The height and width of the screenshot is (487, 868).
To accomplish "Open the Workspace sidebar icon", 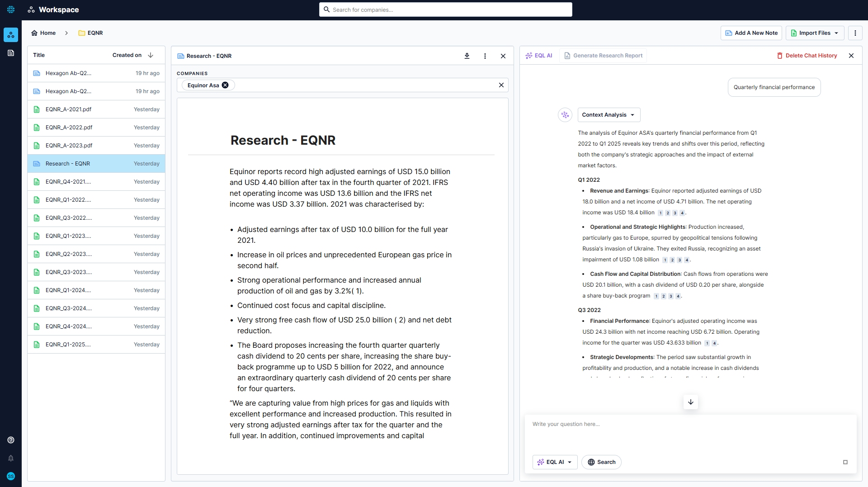I will (11, 35).
